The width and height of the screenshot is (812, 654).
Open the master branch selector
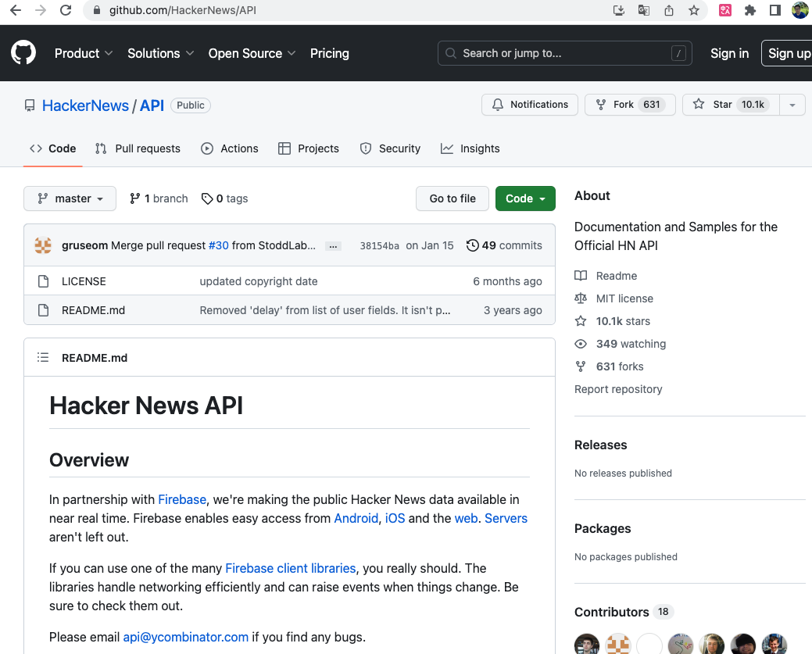coord(70,198)
